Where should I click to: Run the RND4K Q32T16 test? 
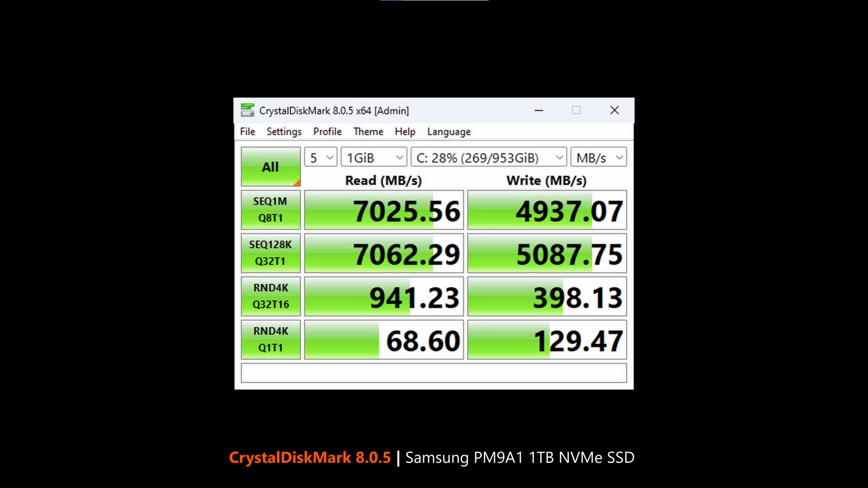click(270, 296)
